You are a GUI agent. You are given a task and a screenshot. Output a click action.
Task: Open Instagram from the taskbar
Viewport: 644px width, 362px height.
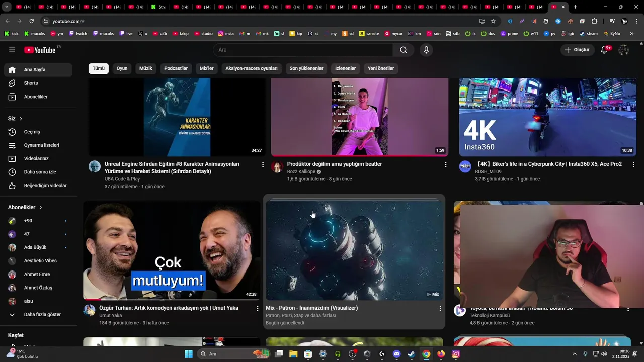[x=455, y=354]
